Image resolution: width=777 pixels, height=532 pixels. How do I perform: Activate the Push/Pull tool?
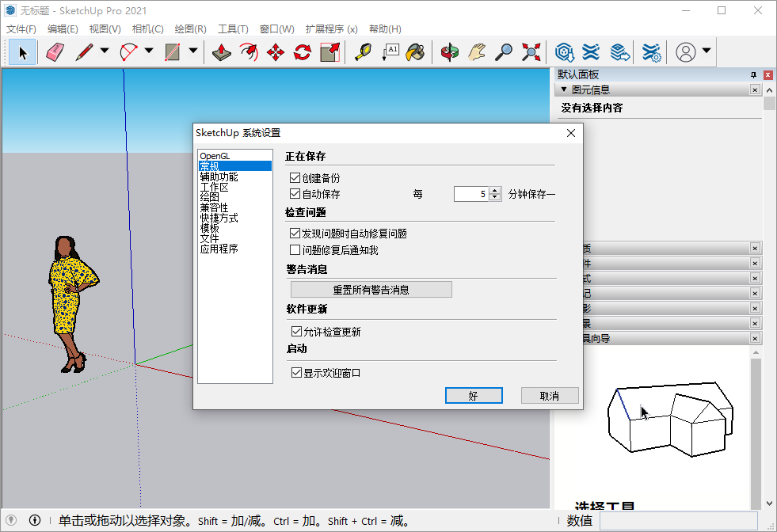(221, 51)
